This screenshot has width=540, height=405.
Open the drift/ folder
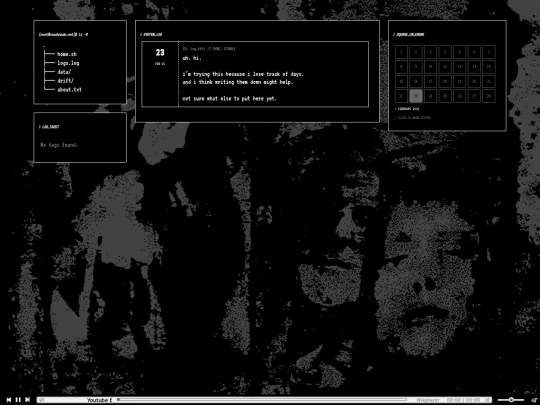(x=65, y=81)
